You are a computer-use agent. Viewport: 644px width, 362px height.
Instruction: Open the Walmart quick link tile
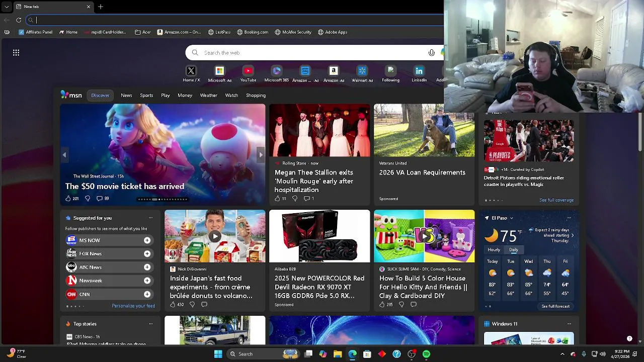tap(362, 74)
